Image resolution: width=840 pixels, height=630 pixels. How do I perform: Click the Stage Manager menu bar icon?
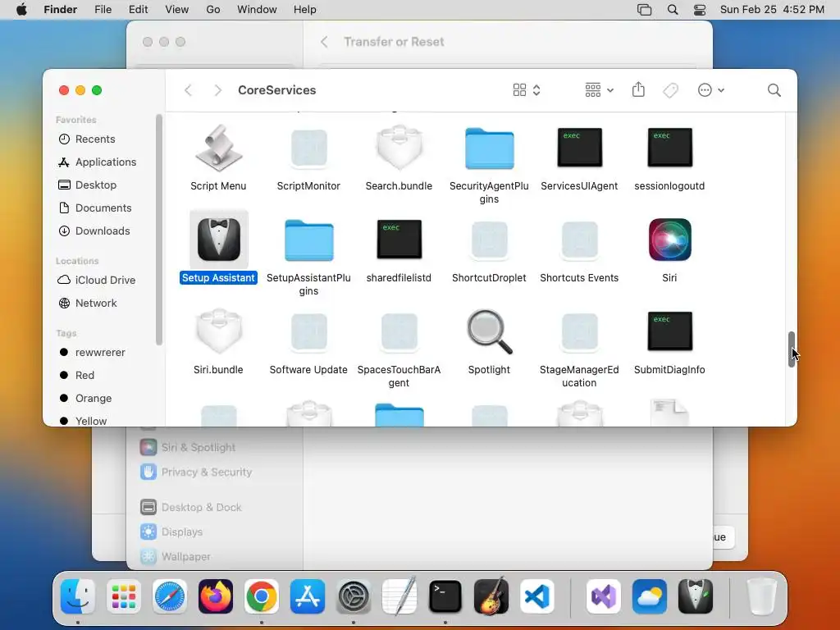645,10
